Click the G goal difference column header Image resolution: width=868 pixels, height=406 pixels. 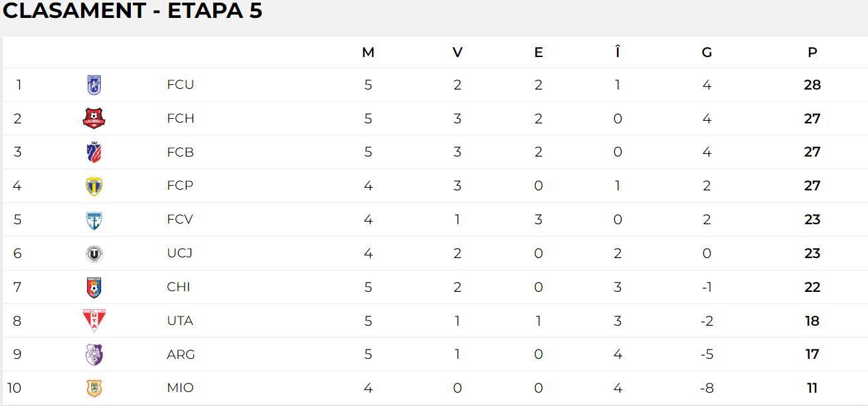pos(707,52)
